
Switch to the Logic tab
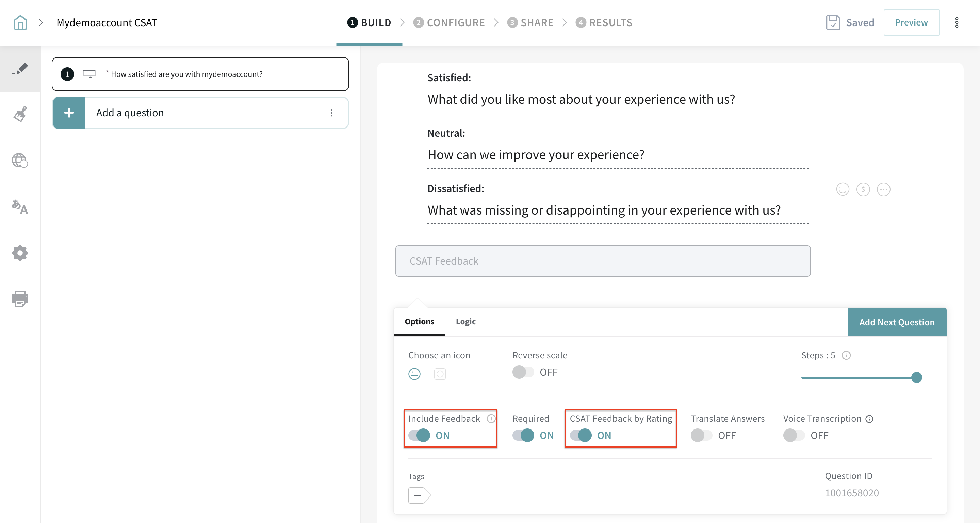[465, 322]
